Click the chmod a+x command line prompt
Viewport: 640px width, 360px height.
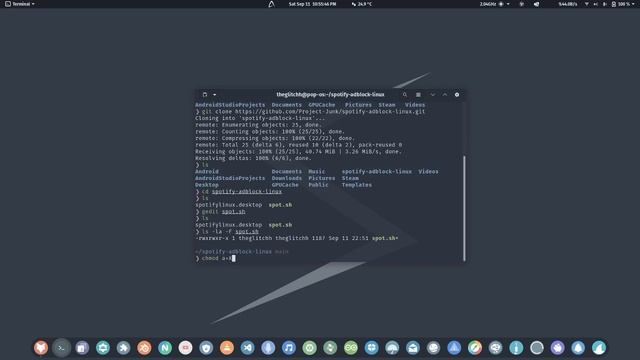(x=216, y=258)
